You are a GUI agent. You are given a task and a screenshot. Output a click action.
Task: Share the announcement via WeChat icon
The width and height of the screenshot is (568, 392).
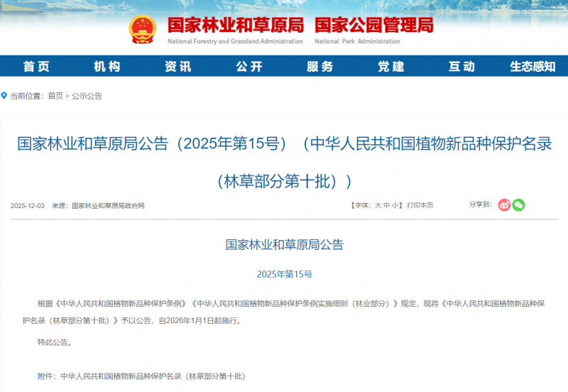tap(518, 205)
